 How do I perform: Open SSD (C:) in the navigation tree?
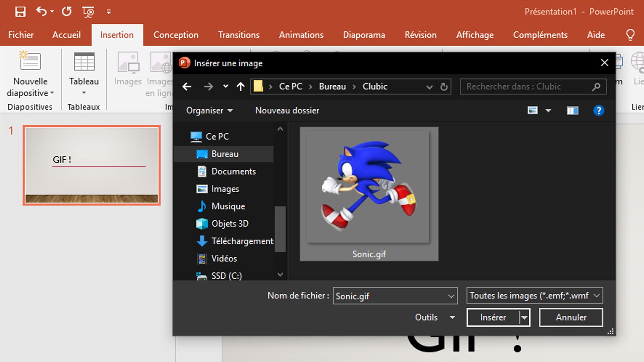coord(226,276)
